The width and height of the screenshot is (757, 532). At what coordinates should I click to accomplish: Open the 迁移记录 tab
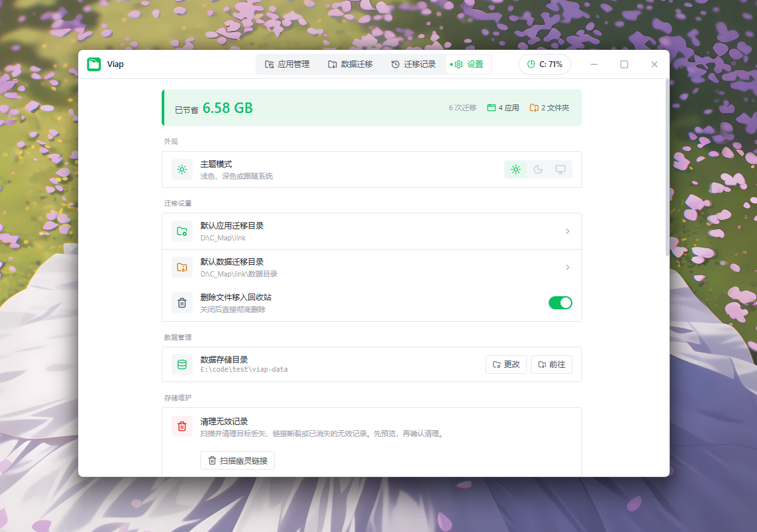click(x=413, y=64)
